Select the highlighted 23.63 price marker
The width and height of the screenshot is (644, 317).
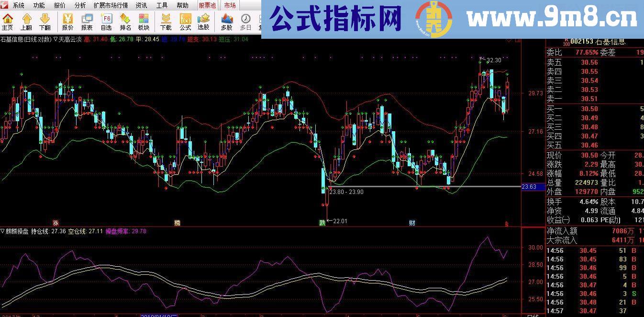[x=528, y=187]
